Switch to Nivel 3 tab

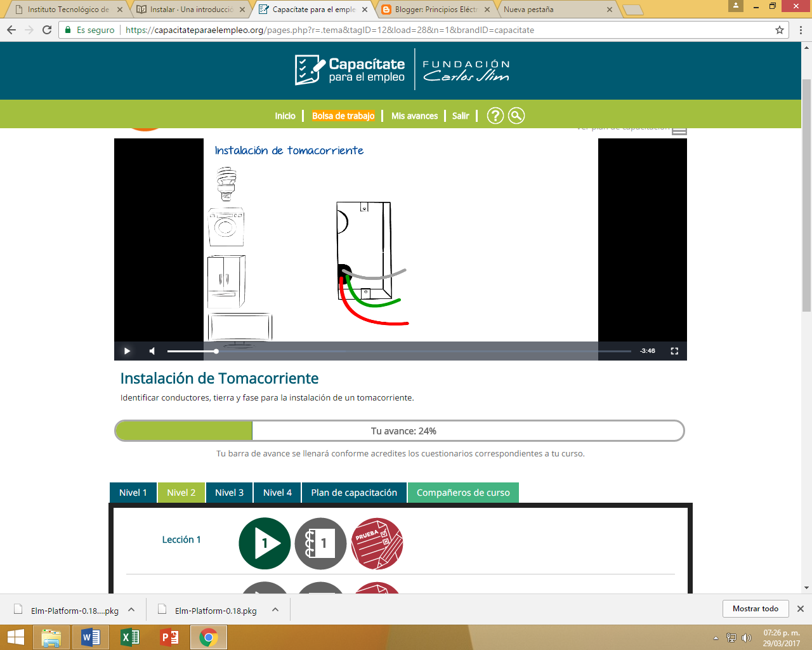click(x=230, y=493)
